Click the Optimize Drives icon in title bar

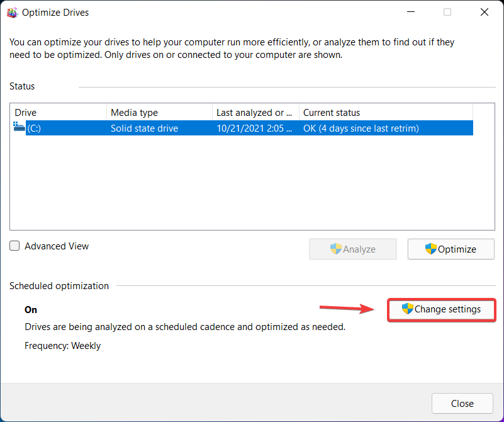point(12,12)
